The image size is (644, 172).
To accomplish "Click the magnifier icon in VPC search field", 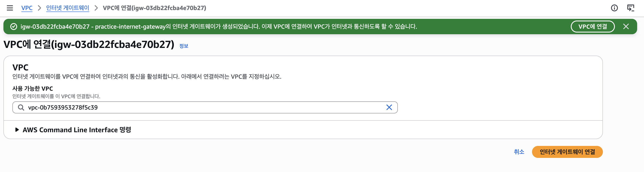I will 21,107.
